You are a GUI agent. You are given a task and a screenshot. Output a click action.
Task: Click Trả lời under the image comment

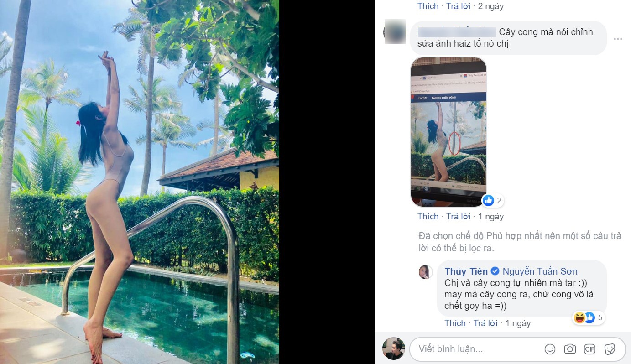click(458, 217)
